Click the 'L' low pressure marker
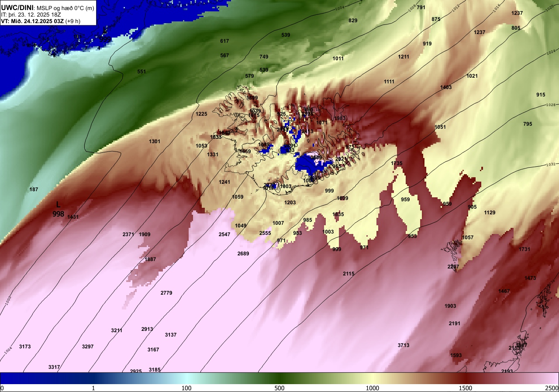Viewport: 559px width, 392px height. tap(59, 204)
